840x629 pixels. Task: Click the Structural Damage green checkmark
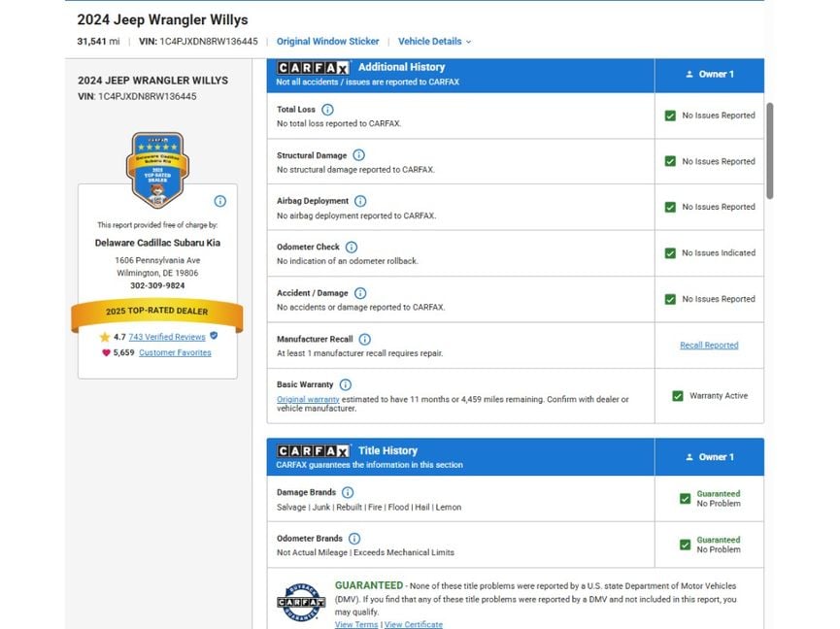670,162
